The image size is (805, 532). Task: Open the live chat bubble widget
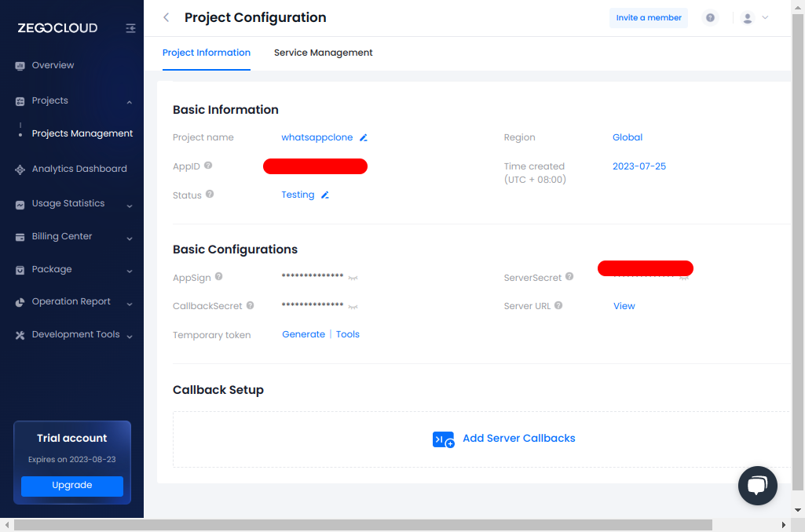tap(757, 486)
